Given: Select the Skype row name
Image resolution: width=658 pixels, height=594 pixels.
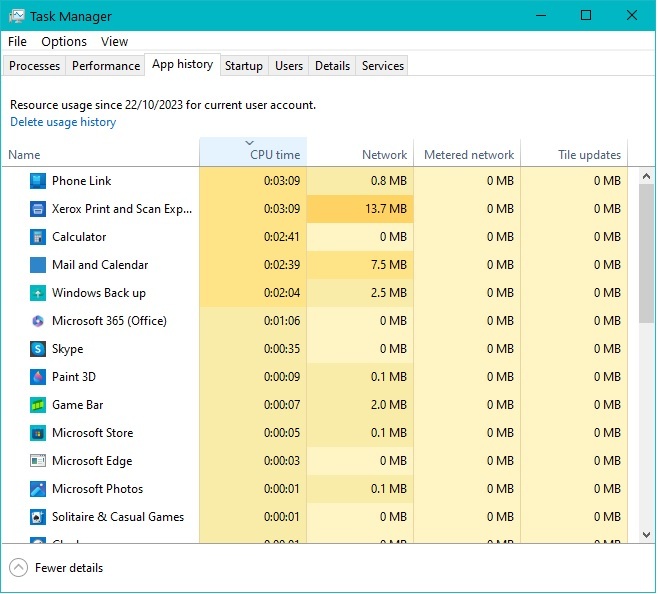Looking at the screenshot, I should click(x=68, y=349).
